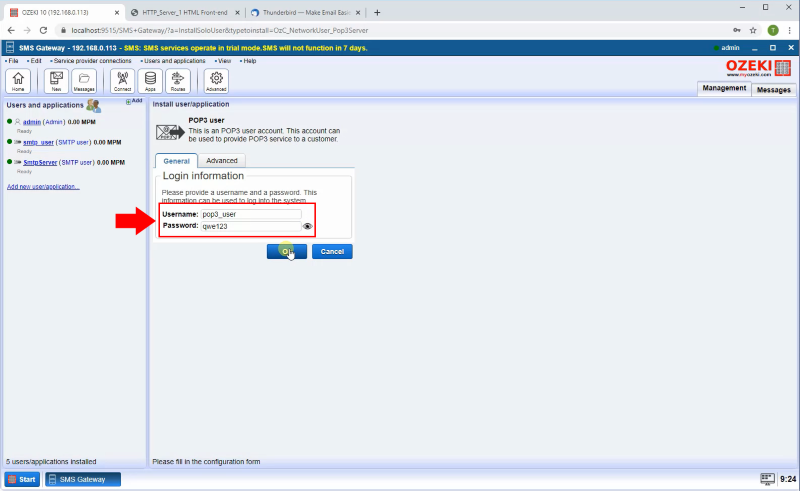This screenshot has width=800, height=491.
Task: Click the 'Install user/application' heading
Action: [191, 104]
